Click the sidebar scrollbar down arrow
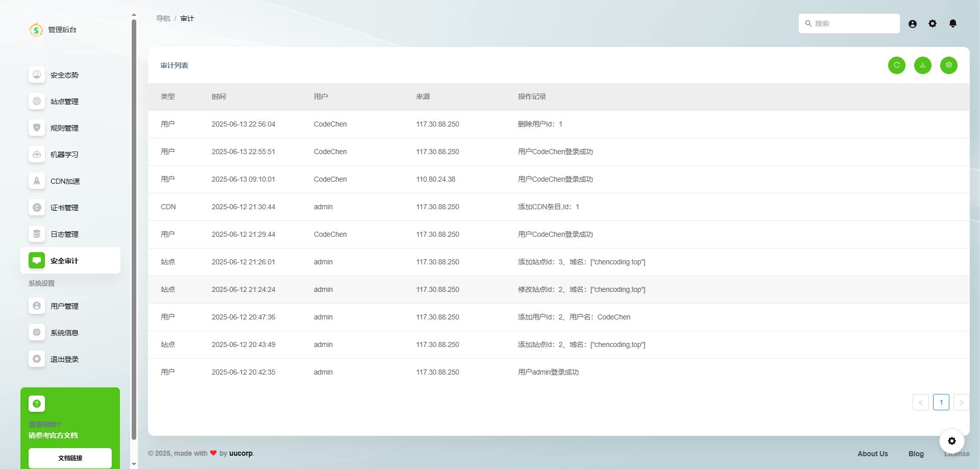The width and height of the screenshot is (980, 469). click(134, 464)
